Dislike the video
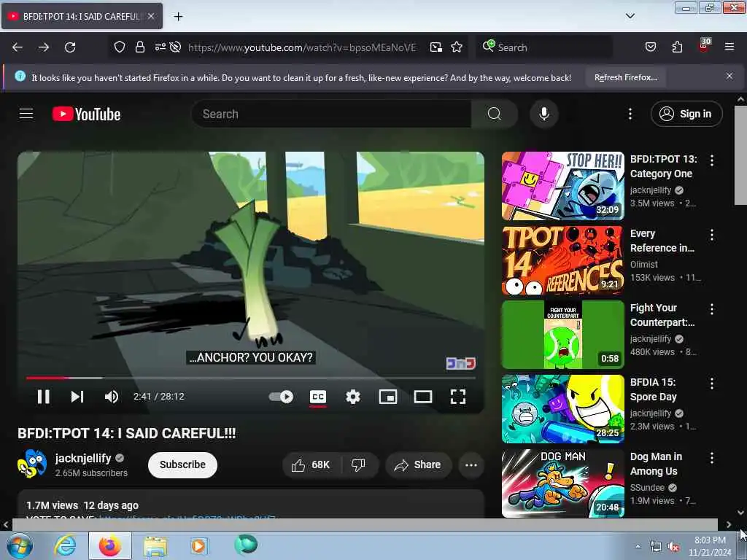 pos(358,464)
